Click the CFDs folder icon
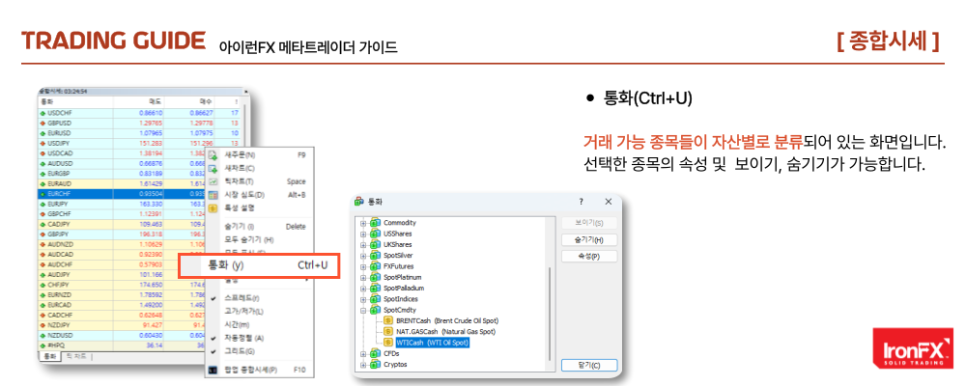The image size is (966, 386). [x=375, y=353]
